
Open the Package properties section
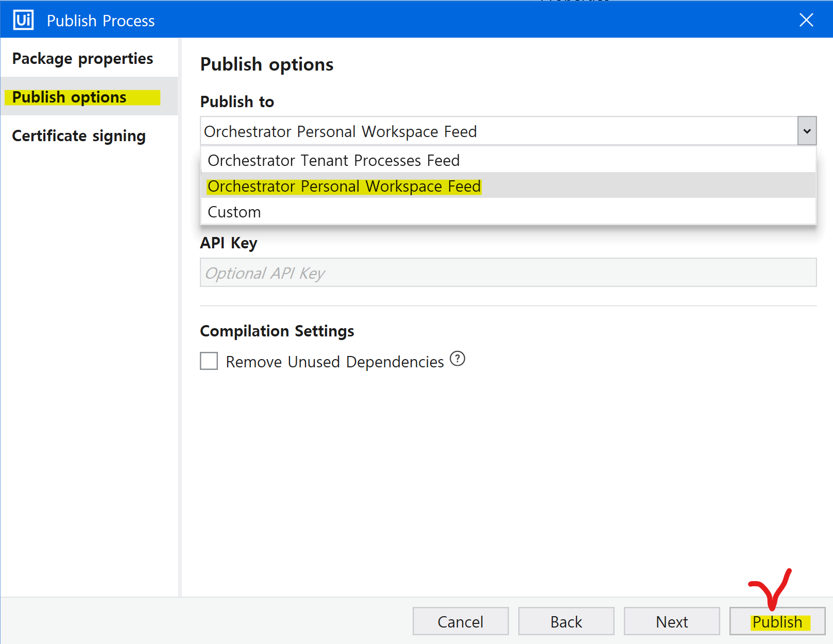(x=89, y=58)
